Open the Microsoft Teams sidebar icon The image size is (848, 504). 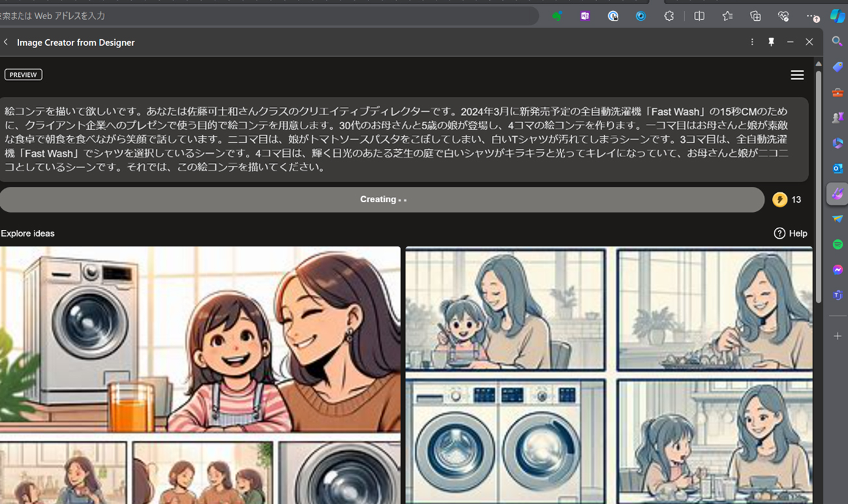click(838, 295)
